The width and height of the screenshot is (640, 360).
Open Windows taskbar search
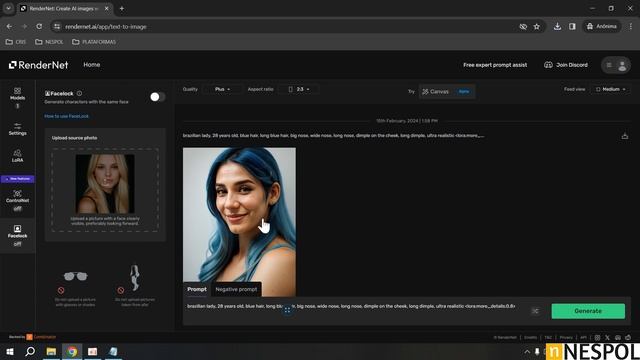(x=30, y=351)
